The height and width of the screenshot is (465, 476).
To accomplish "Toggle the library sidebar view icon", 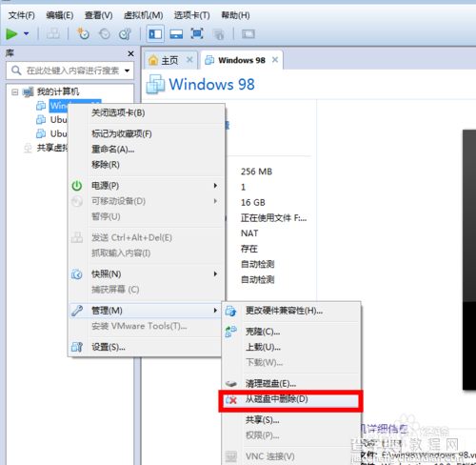I will tap(155, 33).
